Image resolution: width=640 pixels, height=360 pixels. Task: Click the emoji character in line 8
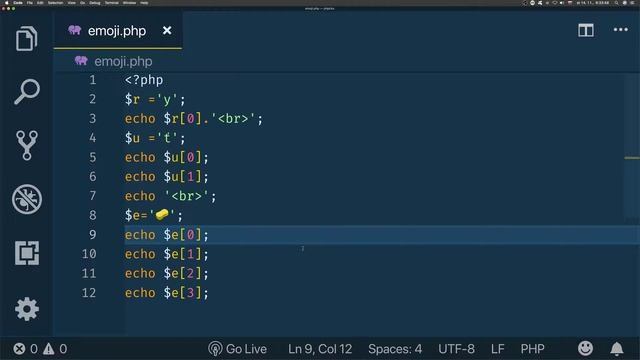(x=162, y=214)
